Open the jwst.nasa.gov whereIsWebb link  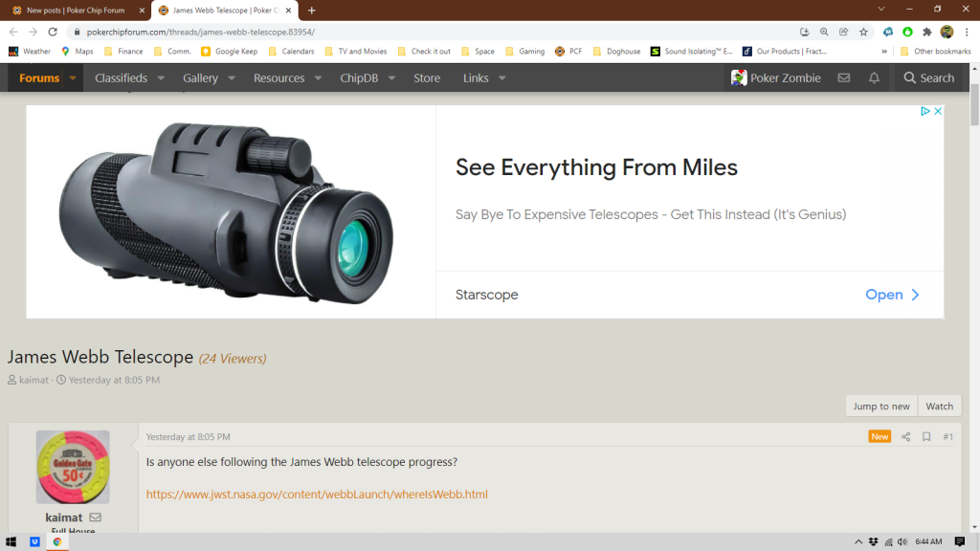pos(317,495)
